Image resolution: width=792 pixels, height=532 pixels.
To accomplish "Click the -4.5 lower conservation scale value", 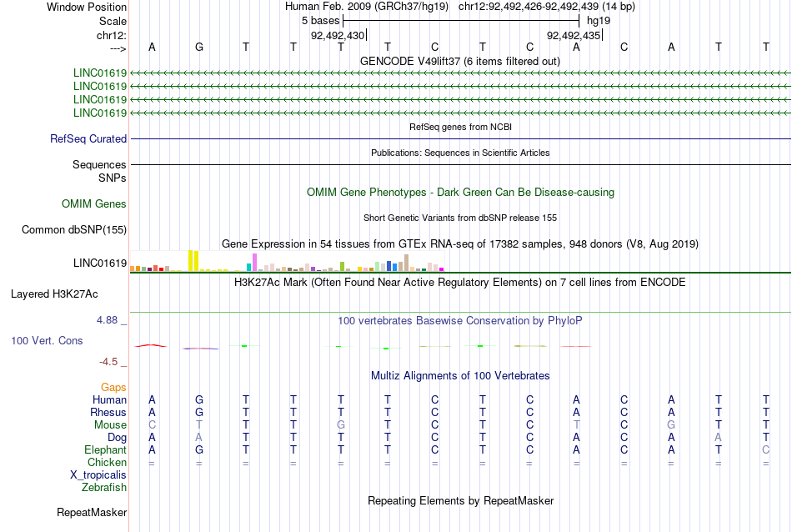I will [108, 362].
